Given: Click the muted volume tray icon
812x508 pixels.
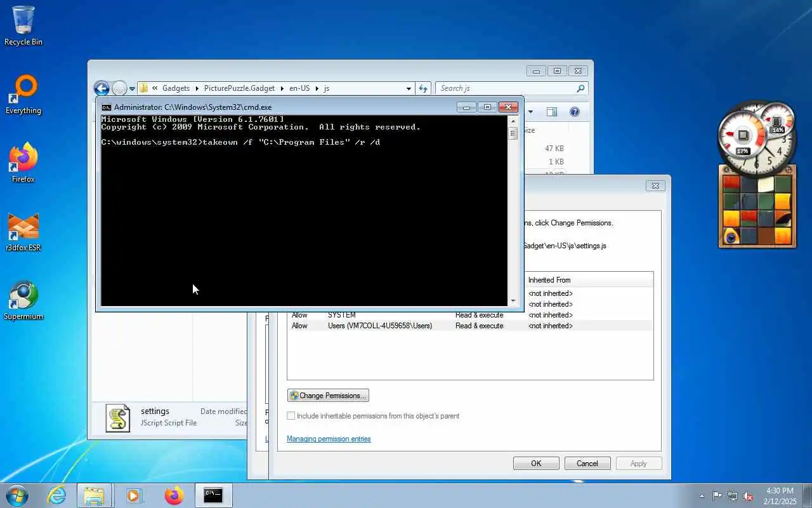Looking at the screenshot, I should (x=749, y=496).
